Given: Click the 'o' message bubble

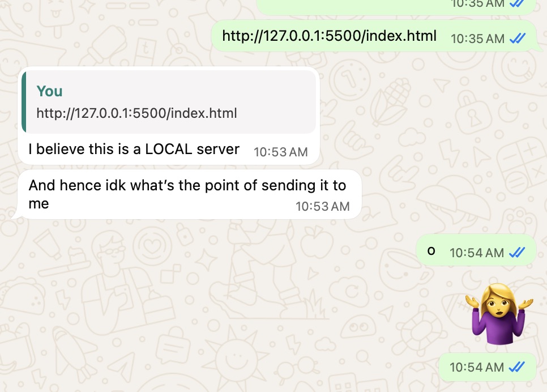Looking at the screenshot, I should [476, 250].
